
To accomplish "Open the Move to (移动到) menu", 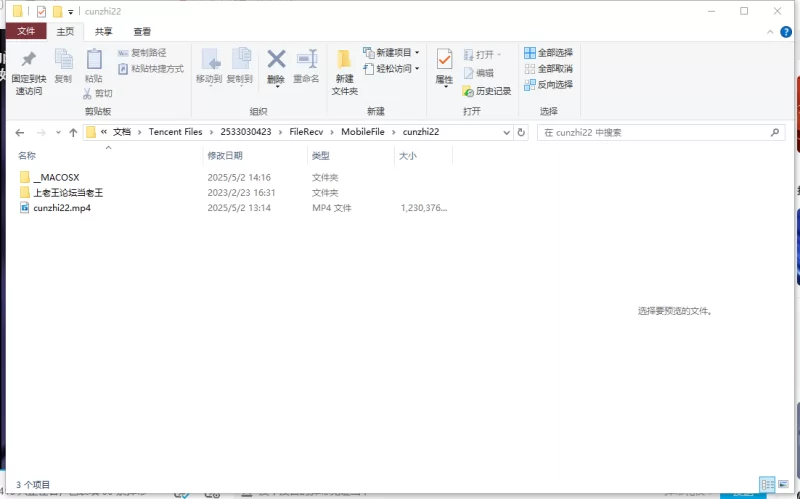I will tap(209, 67).
